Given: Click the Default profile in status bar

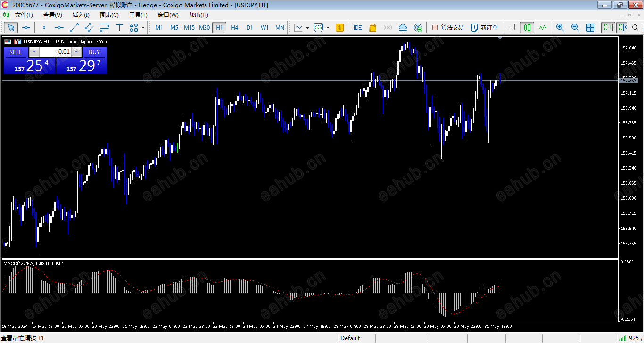Looking at the screenshot, I should [350, 338].
